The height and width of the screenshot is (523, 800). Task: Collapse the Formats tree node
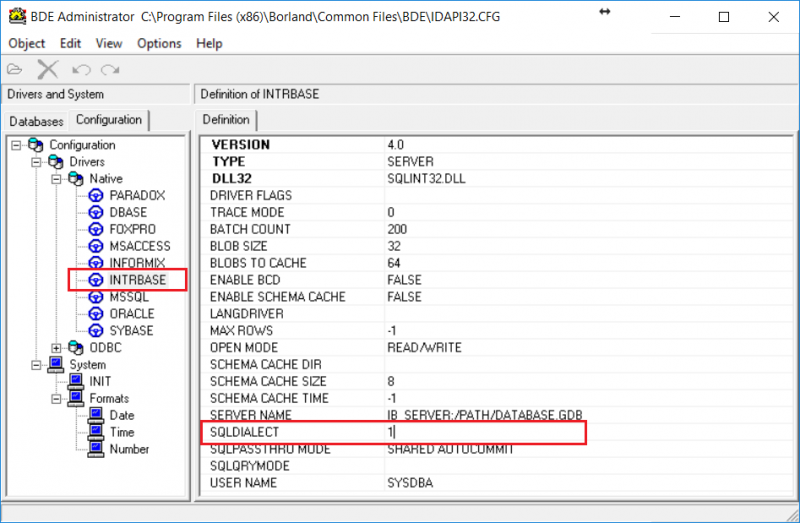(x=56, y=399)
